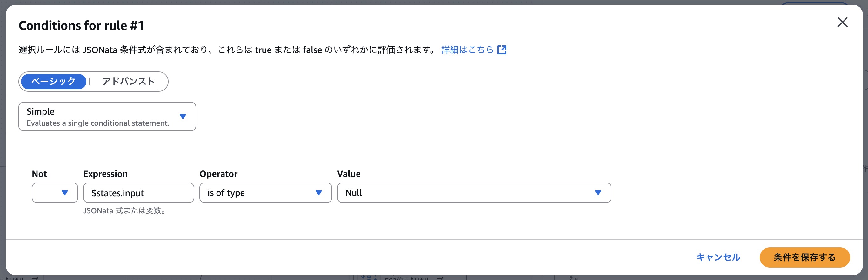Click the Operator column label
The width and height of the screenshot is (868, 280).
coord(218,174)
